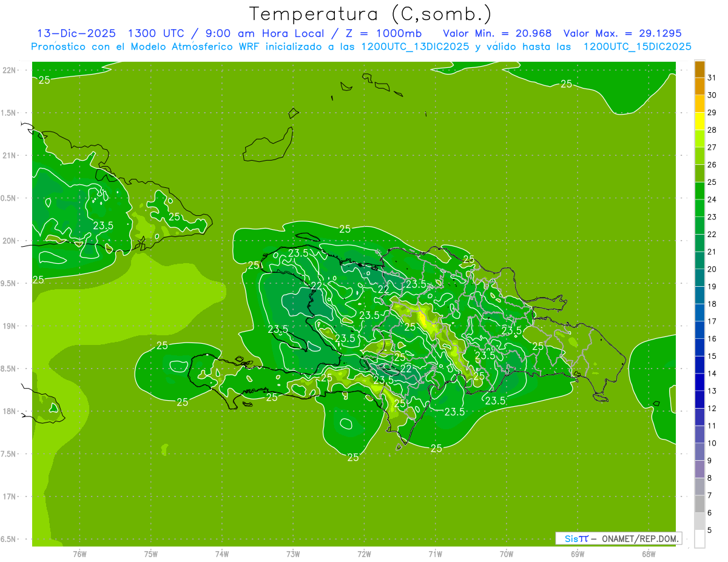Click legend scale value 17
728x562 pixels.
(x=712, y=321)
